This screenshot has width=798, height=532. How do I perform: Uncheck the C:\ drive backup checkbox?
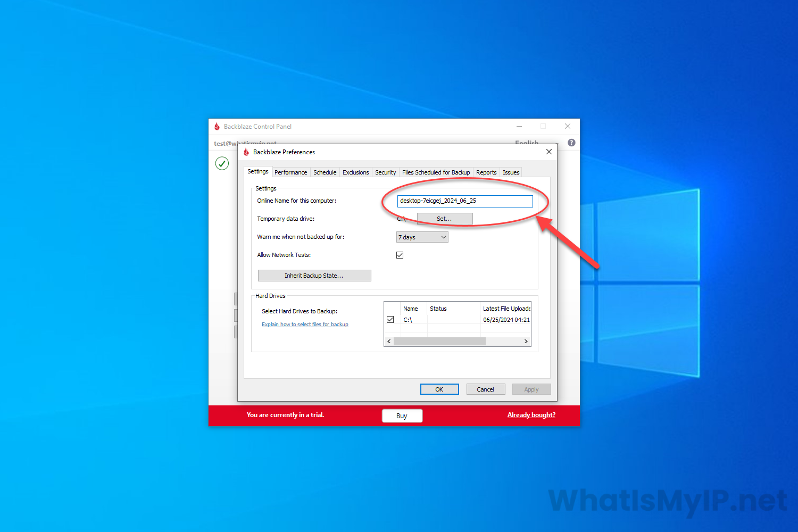[390, 320]
